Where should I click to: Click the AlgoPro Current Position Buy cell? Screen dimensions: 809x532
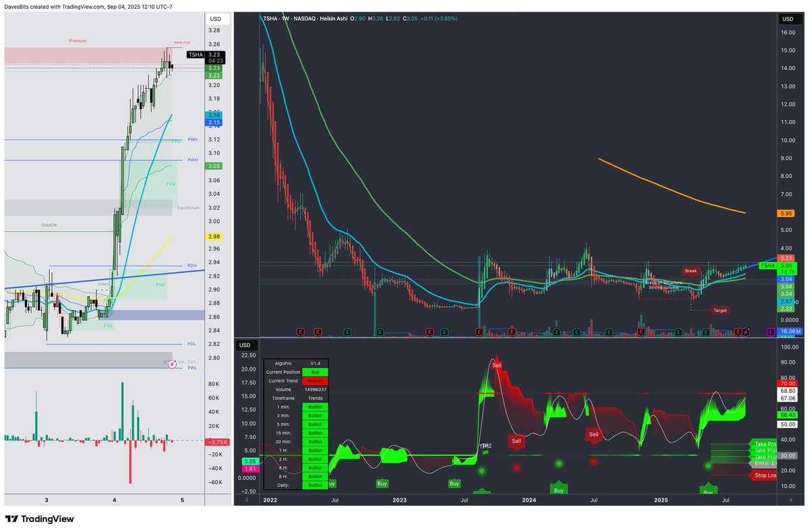(316, 372)
